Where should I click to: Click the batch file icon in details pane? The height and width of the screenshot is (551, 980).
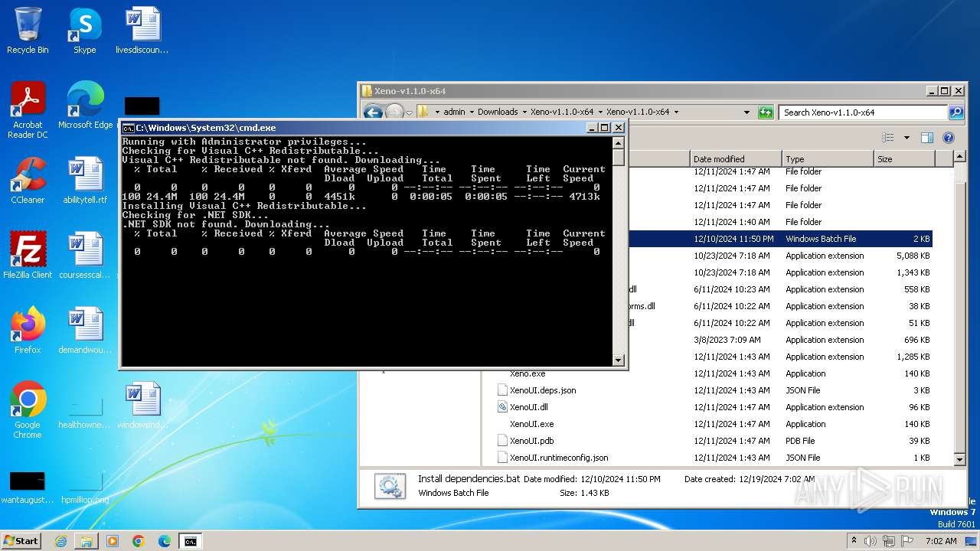coord(390,486)
